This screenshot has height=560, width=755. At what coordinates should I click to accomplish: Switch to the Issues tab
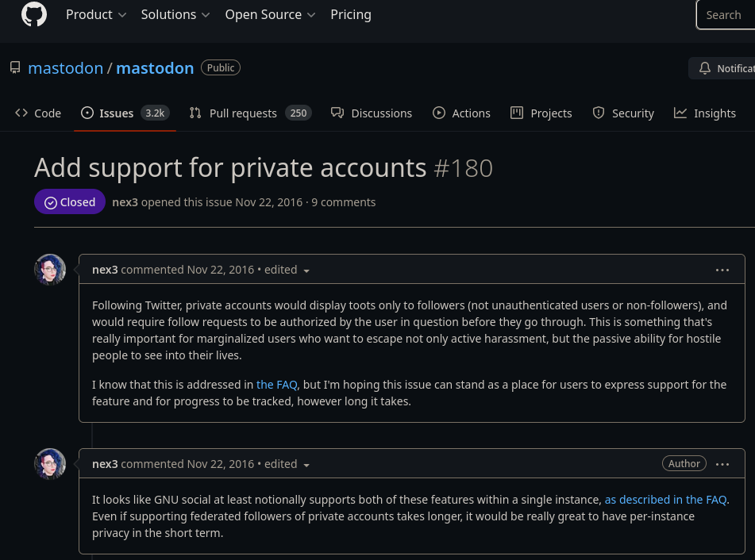tap(116, 113)
